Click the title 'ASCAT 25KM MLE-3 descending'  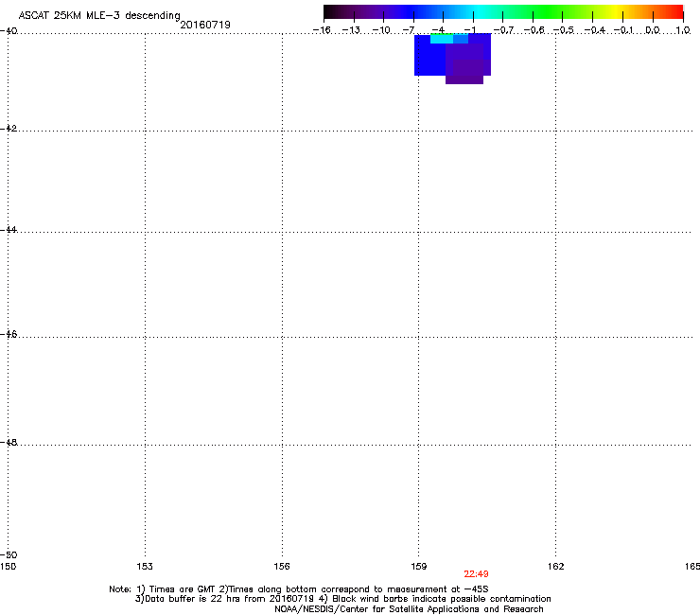click(x=99, y=16)
